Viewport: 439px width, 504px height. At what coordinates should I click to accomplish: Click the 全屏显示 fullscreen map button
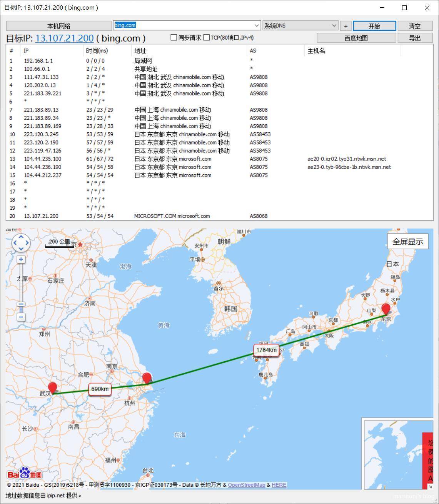point(407,242)
